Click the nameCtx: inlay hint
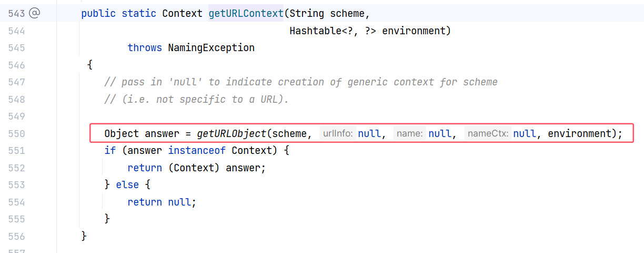The image size is (644, 253). [x=487, y=134]
